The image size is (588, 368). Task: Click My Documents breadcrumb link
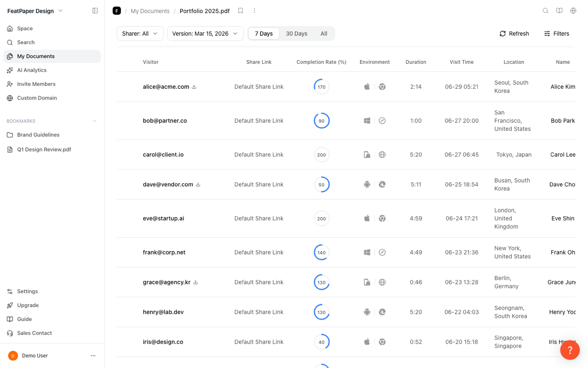pos(150,11)
